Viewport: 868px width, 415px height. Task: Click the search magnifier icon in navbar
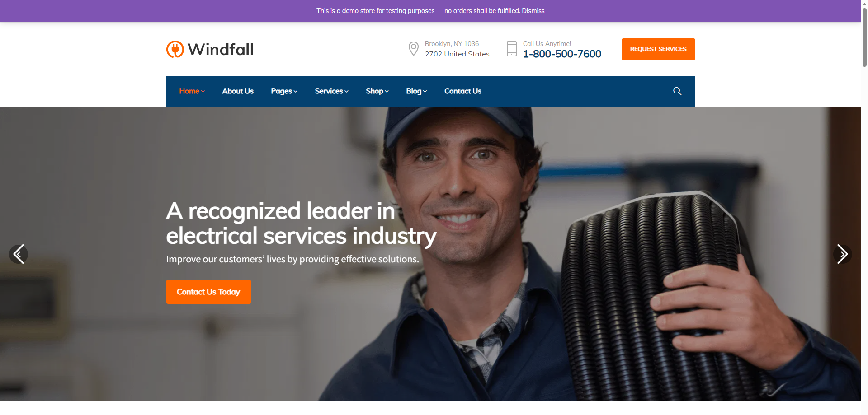point(677,91)
